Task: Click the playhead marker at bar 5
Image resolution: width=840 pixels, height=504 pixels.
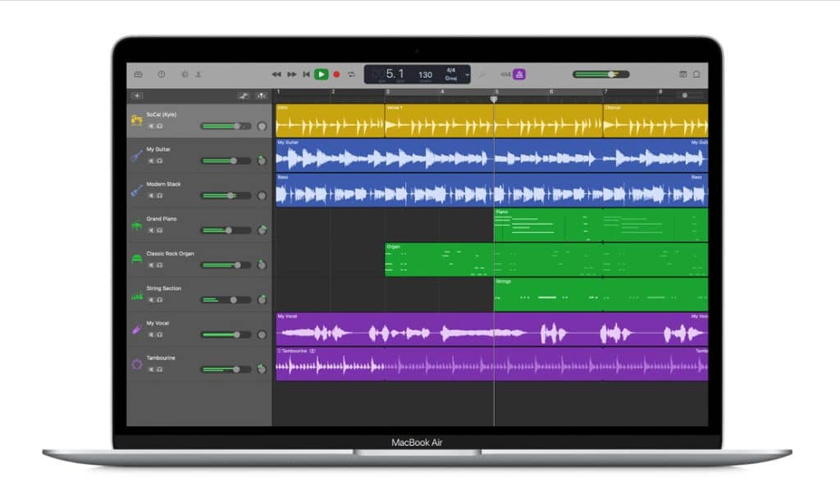Action: tap(494, 99)
